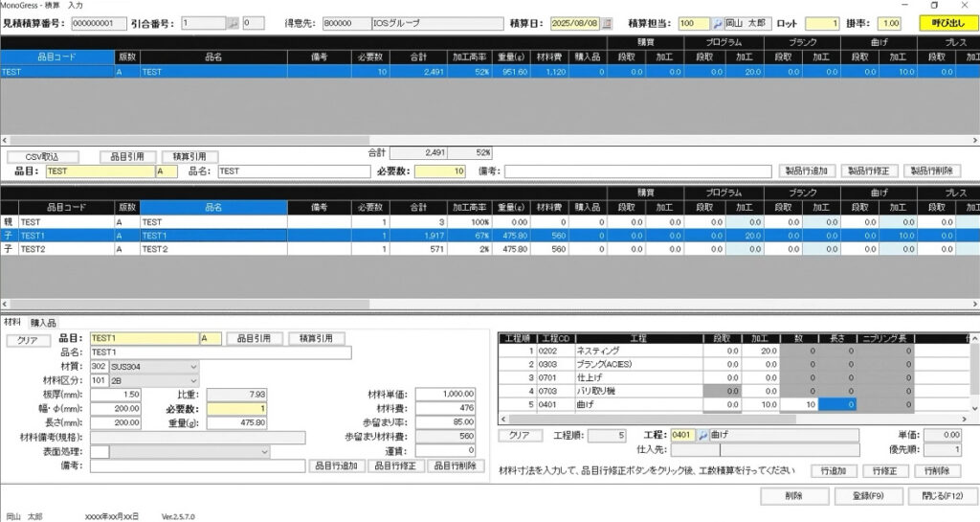980x522 pixels.
Task: Click the search icon next to 積算担当 code
Action: click(x=717, y=23)
